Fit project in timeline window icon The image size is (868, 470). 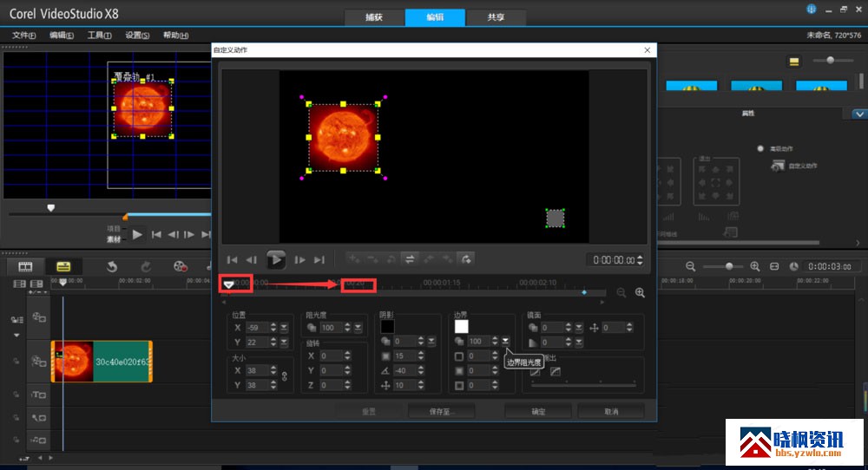pyautogui.click(x=775, y=266)
